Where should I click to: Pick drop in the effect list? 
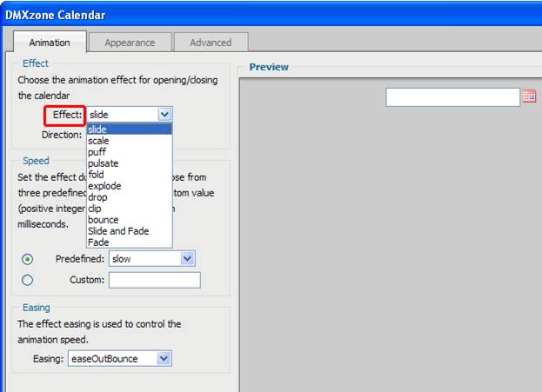[x=130, y=197]
